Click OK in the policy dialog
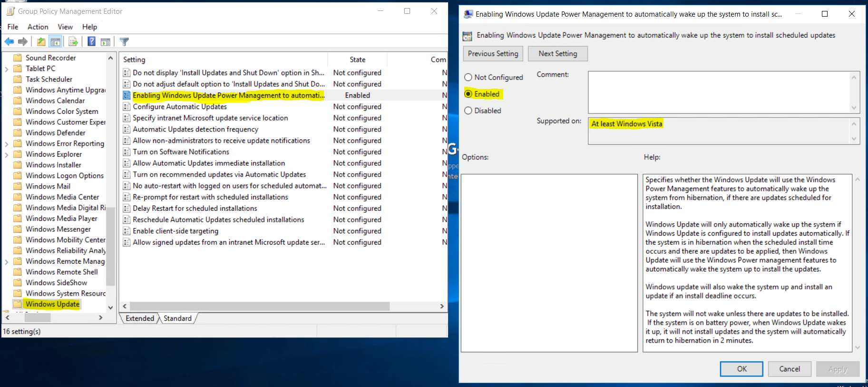This screenshot has width=868, height=387. pyautogui.click(x=741, y=369)
